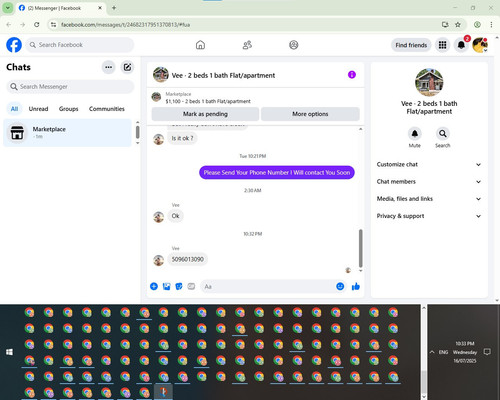500x400 pixels.
Task: Click the conversation scrollbar thumb
Action: point(360,248)
